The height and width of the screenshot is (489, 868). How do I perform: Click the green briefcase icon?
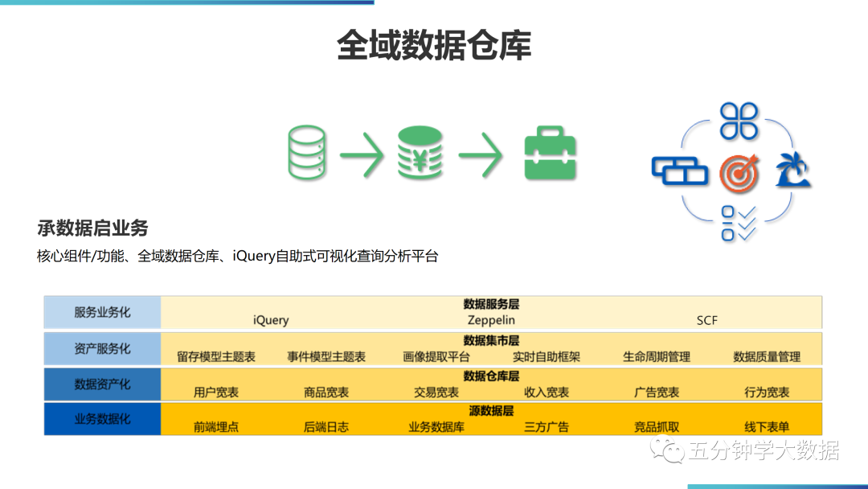pos(551,153)
